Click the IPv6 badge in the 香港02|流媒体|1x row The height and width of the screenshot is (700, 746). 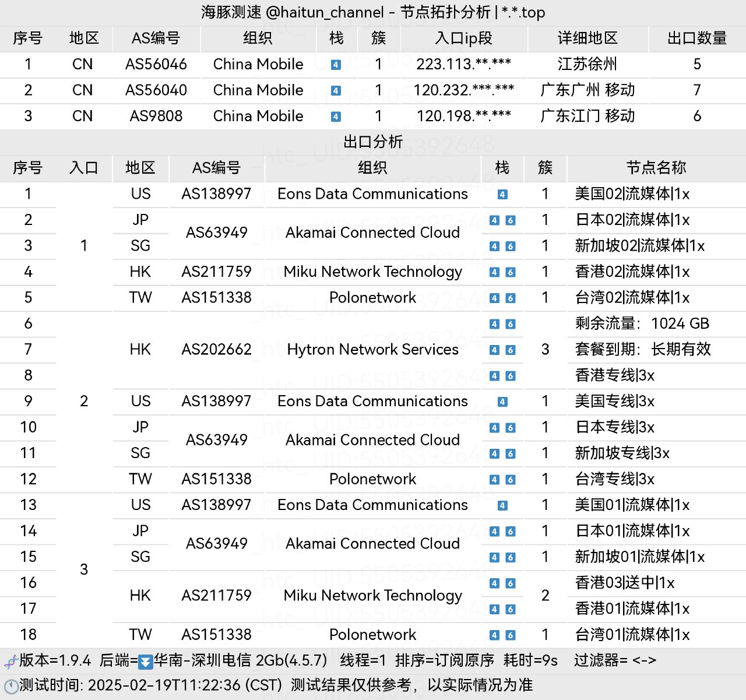(511, 272)
